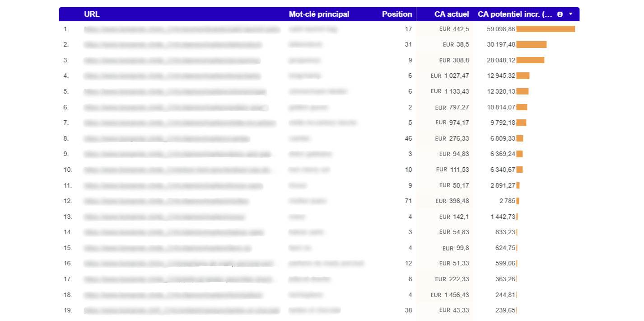Click the orange bar for 59 098,86
This screenshot has height=321, width=644.
point(545,29)
